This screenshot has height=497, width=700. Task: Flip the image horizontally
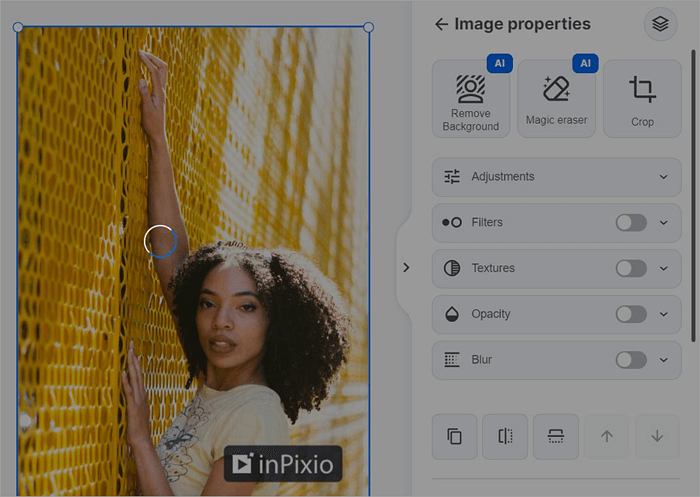pyautogui.click(x=505, y=436)
